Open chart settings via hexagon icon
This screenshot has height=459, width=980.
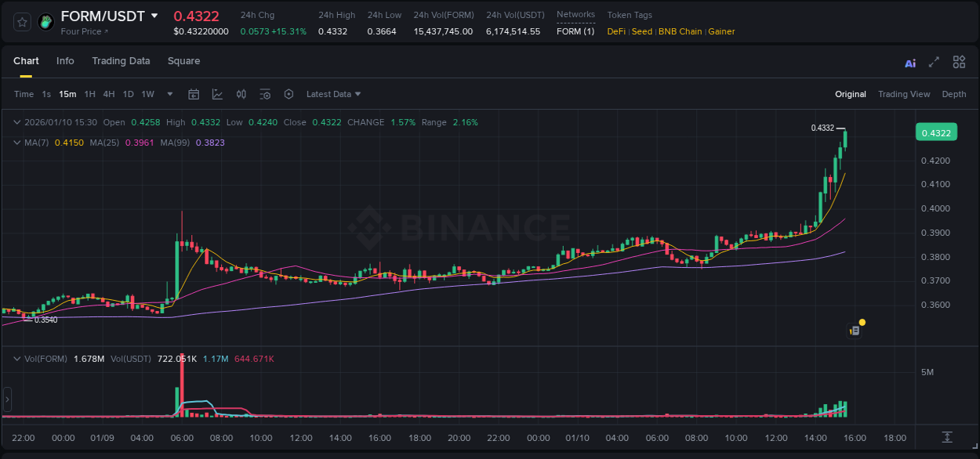[289, 94]
